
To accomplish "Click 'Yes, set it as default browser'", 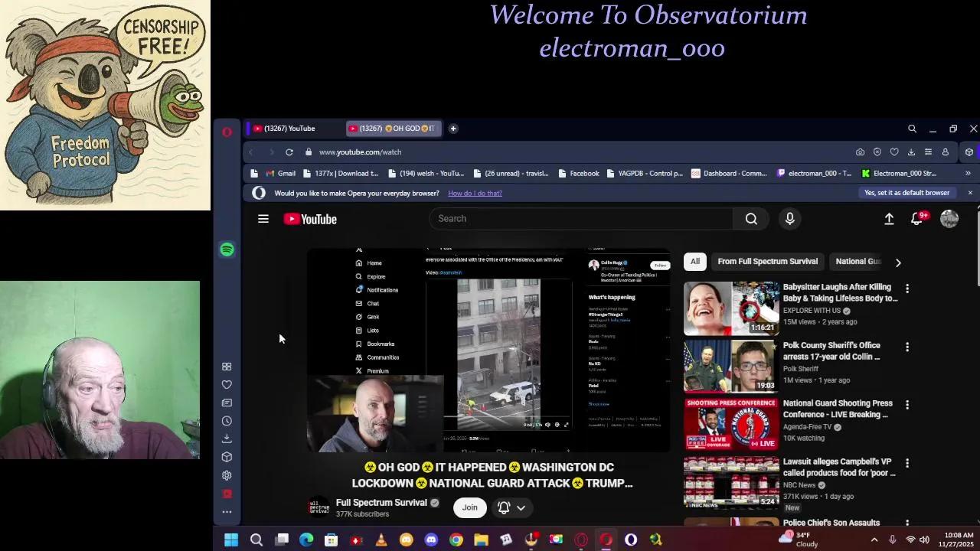I will (x=906, y=193).
